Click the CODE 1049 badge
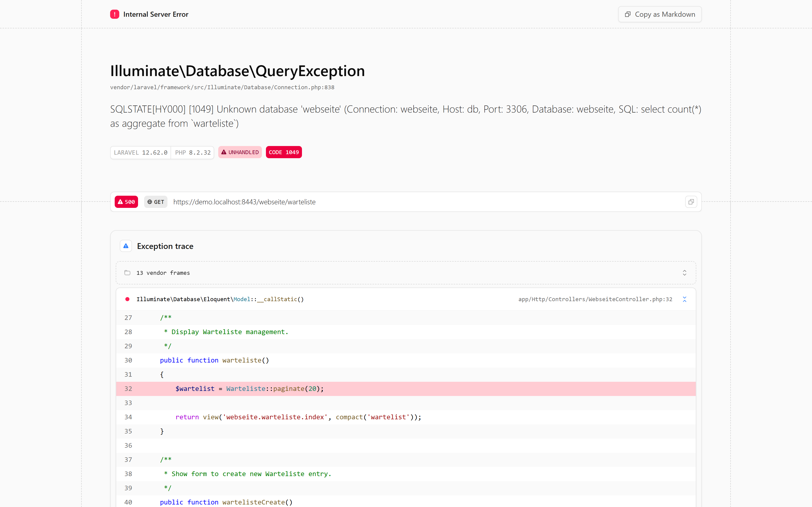 pos(284,152)
